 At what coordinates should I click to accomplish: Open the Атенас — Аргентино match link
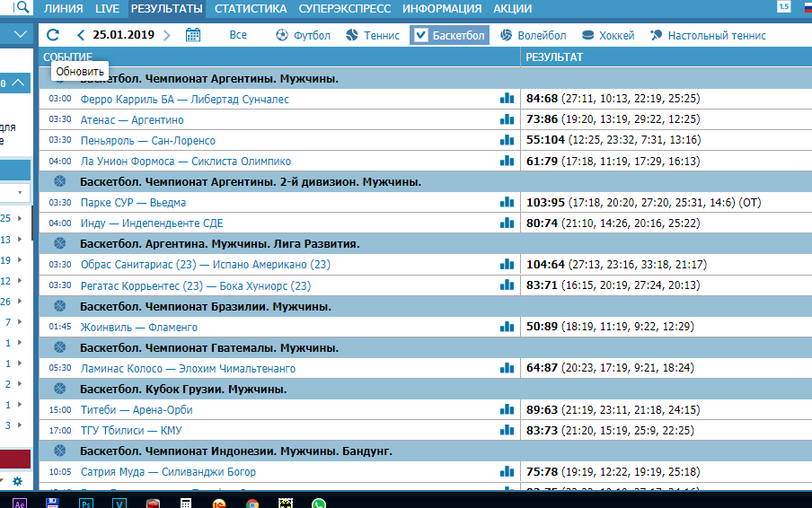tap(132, 119)
